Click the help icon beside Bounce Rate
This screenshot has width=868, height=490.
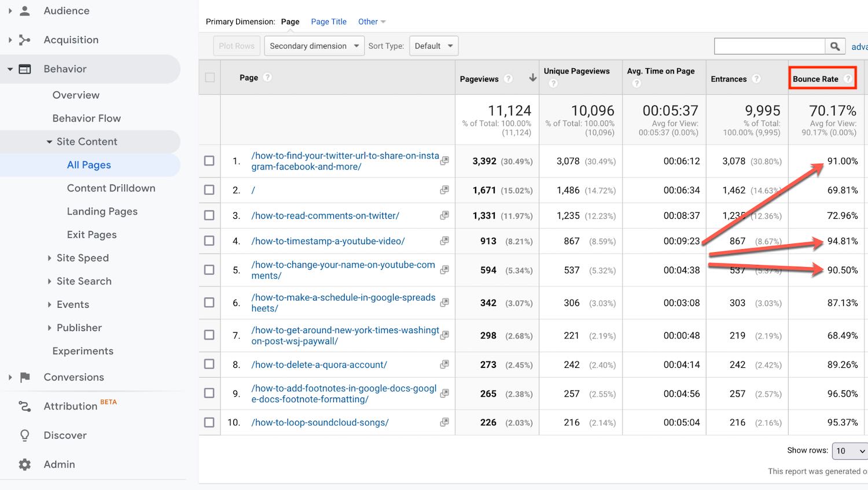848,79
